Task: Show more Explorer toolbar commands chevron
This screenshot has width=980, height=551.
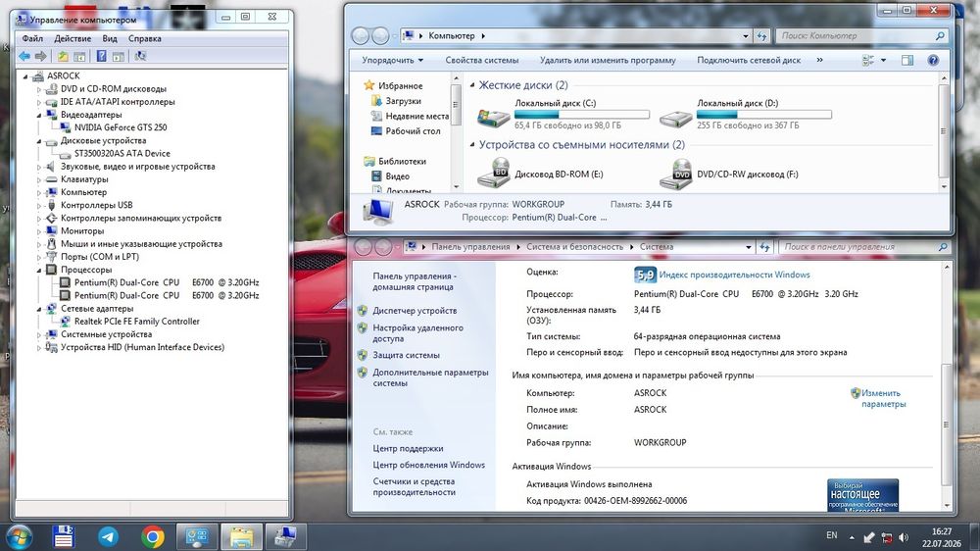Action: [x=819, y=60]
